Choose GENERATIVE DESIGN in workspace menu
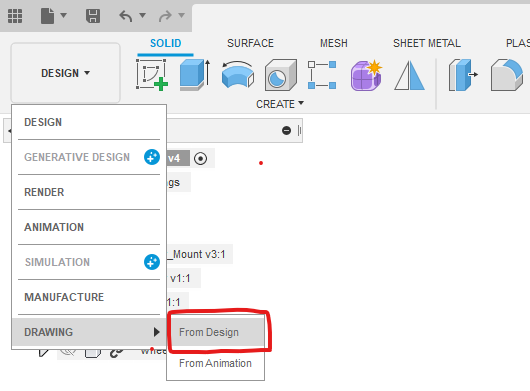This screenshot has width=530, height=391. (89, 157)
